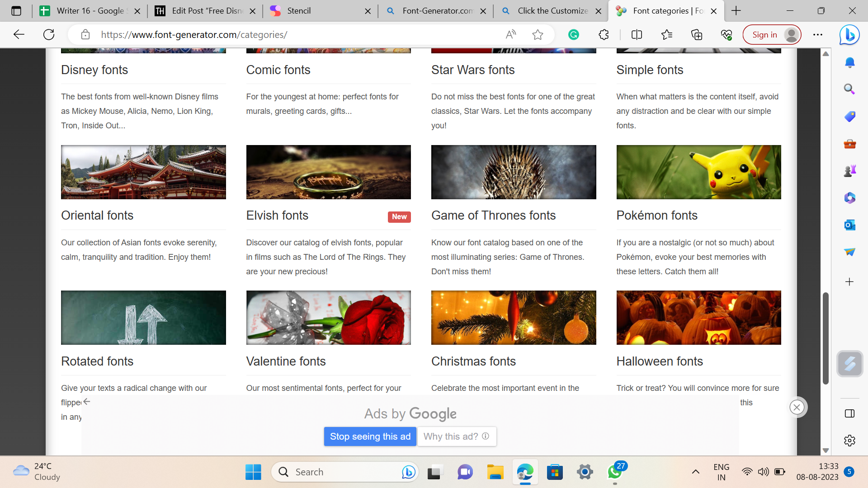
Task: Close the Google ad overlay
Action: click(797, 408)
